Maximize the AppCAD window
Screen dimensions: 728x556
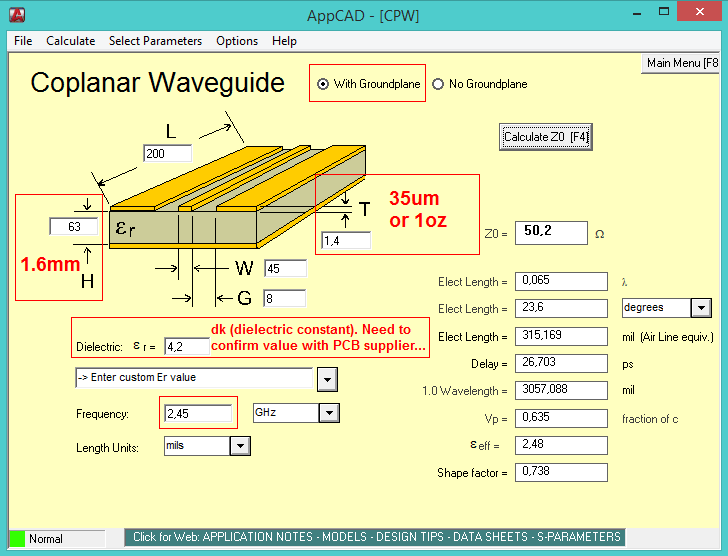664,12
